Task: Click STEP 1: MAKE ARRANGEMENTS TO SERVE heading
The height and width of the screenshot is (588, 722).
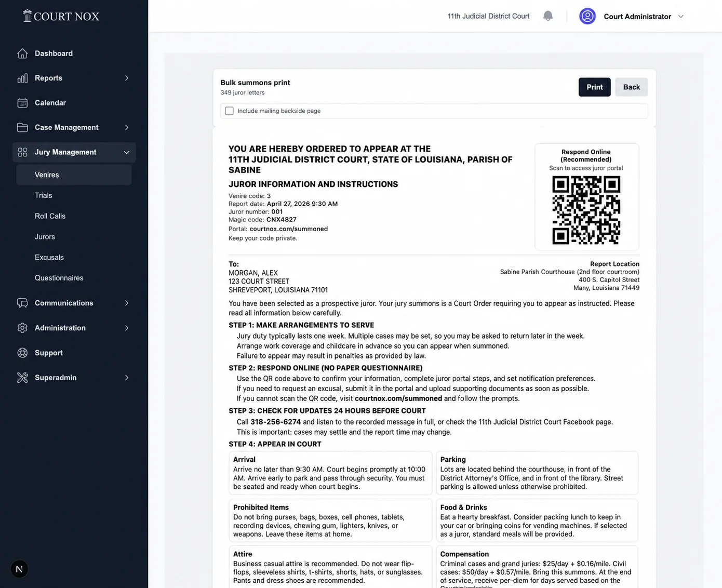Action: [x=301, y=325]
